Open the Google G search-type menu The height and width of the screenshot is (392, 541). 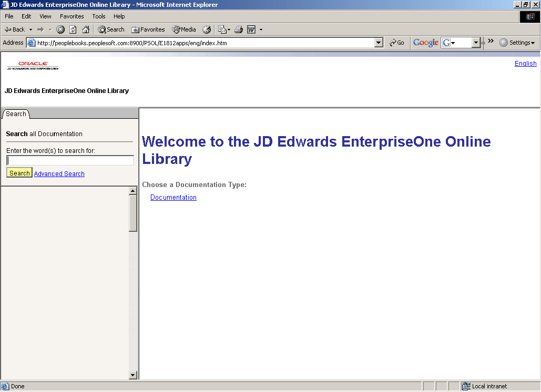tap(449, 43)
